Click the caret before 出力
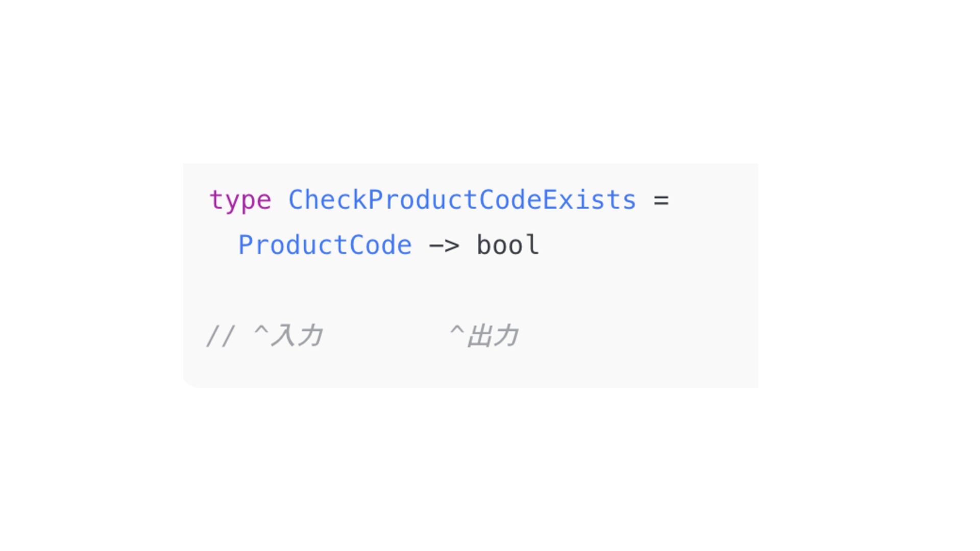This screenshot has width=980, height=551. tap(457, 332)
